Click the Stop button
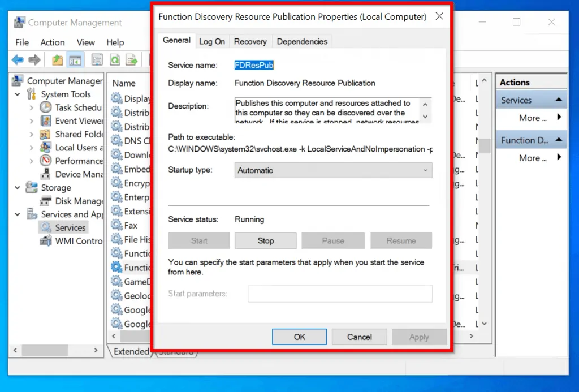The width and height of the screenshot is (579, 392). coord(265,240)
